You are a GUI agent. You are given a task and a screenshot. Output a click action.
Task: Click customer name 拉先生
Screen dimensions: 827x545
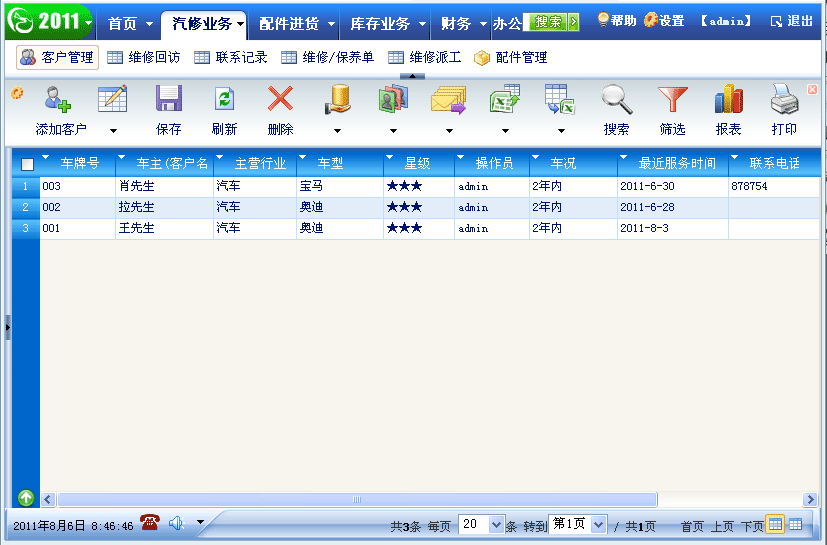(137, 207)
